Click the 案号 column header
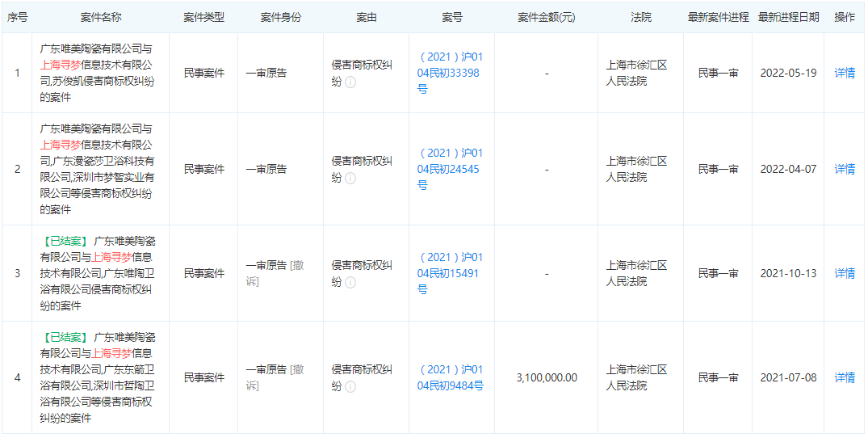This screenshot has height=438, width=868. (x=452, y=17)
